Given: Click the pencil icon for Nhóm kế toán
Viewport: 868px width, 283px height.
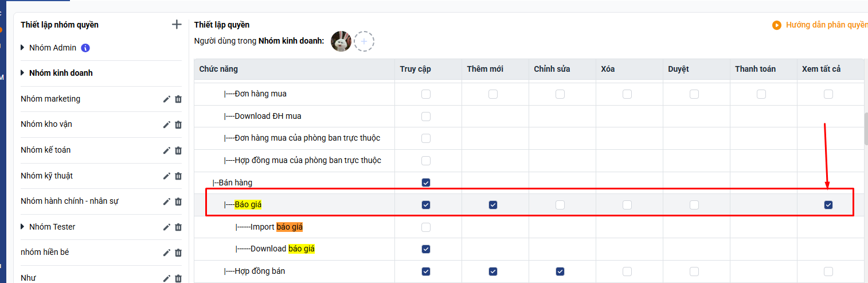Looking at the screenshot, I should [x=167, y=150].
